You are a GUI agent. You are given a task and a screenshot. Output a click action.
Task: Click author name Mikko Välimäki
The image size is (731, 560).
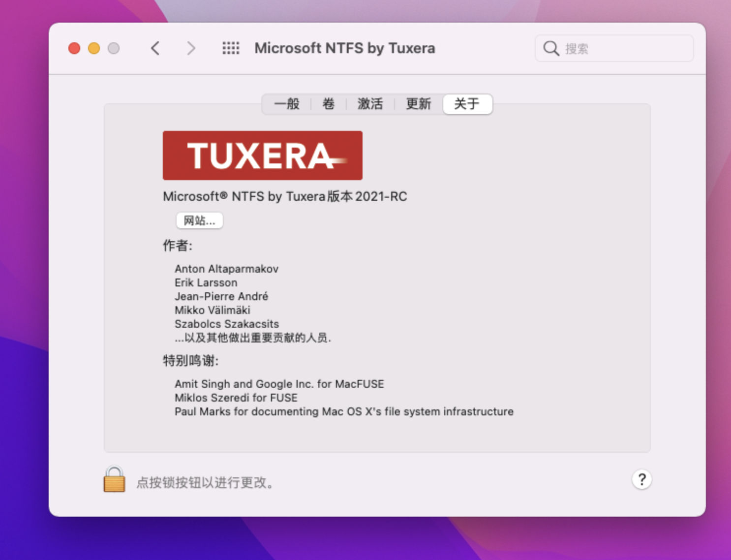pyautogui.click(x=212, y=310)
